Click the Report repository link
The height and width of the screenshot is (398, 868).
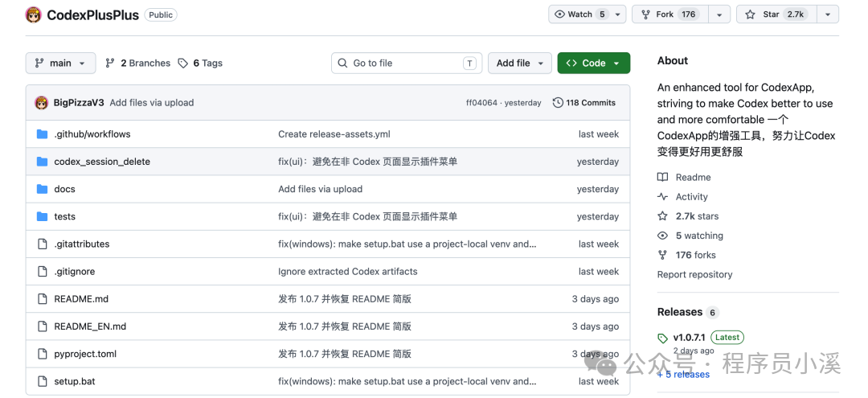point(694,274)
